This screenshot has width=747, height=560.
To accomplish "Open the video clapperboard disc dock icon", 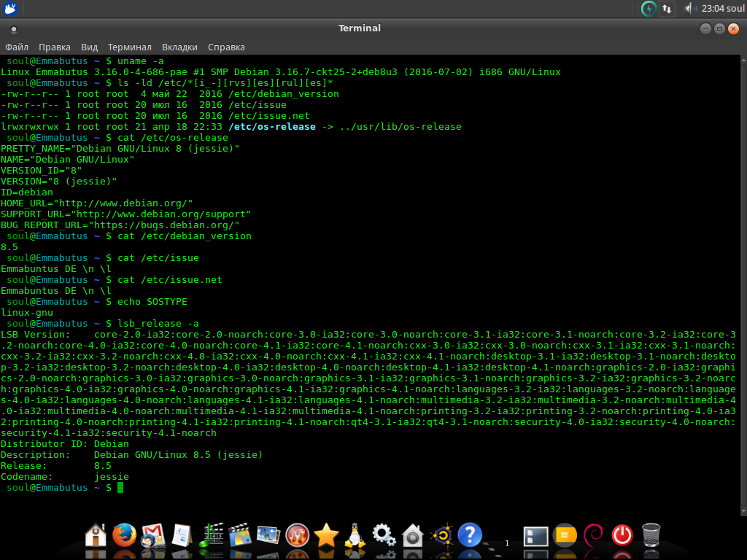I will [x=239, y=535].
